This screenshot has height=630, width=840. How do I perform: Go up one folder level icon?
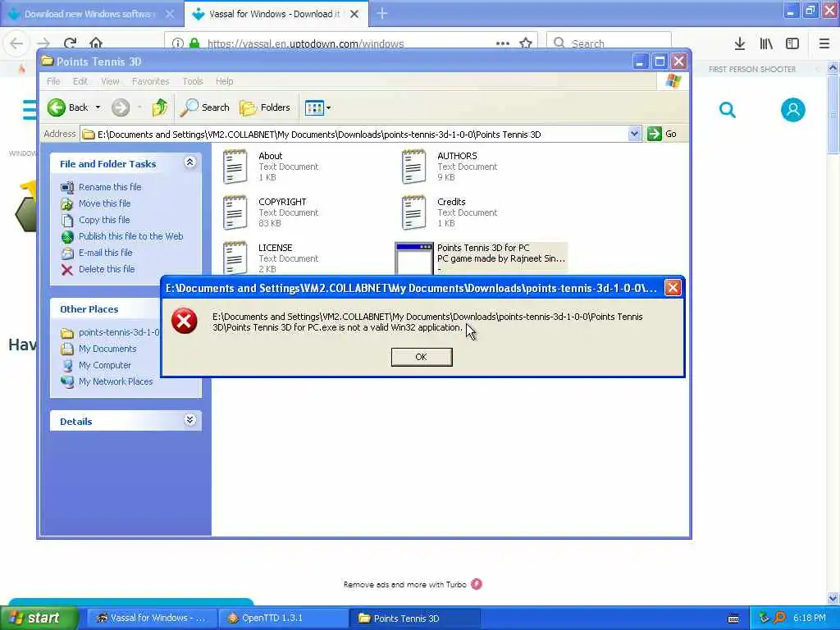coord(159,107)
